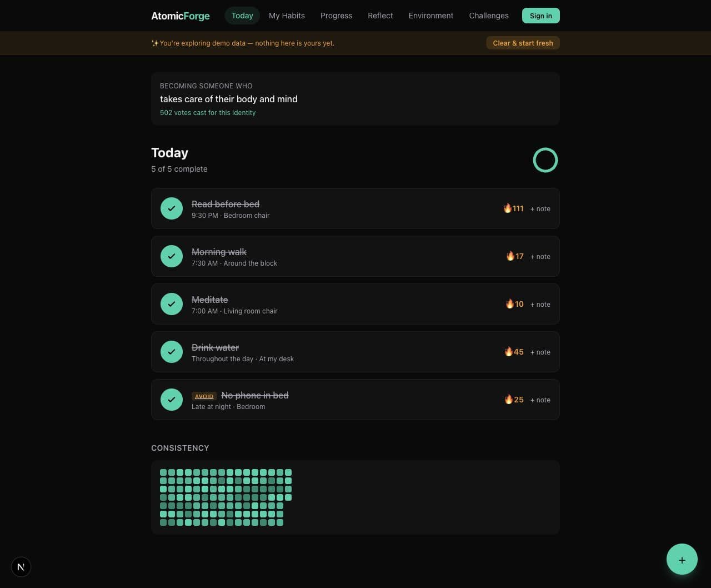
Task: Add a note to Morning walk
Action: point(540,257)
